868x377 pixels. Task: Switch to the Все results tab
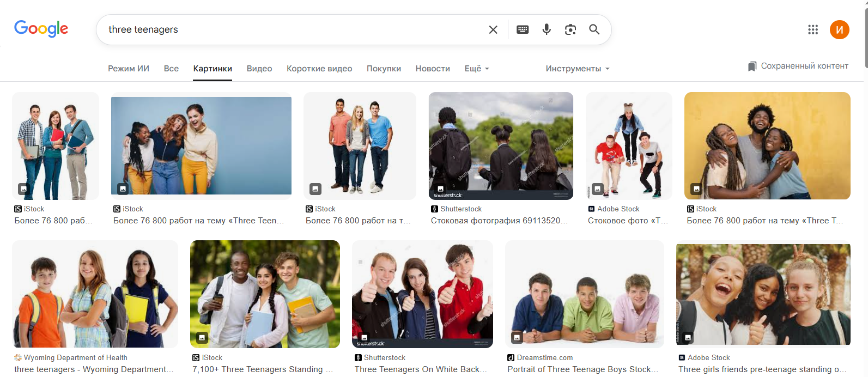pyautogui.click(x=171, y=69)
